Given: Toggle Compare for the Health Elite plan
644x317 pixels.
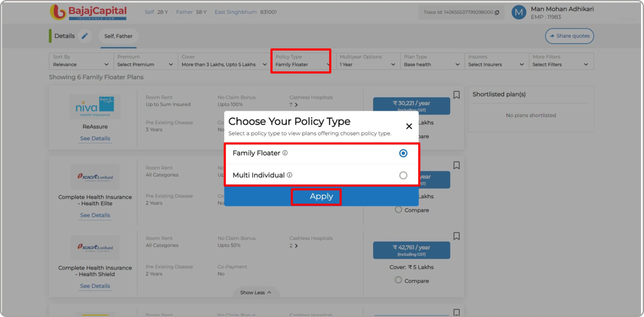Looking at the screenshot, I should pos(398,210).
